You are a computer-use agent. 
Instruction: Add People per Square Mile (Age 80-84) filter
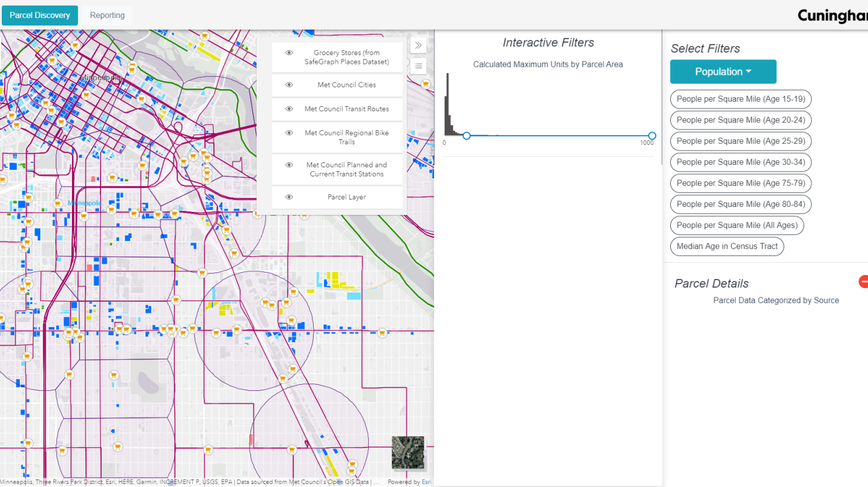(x=741, y=204)
